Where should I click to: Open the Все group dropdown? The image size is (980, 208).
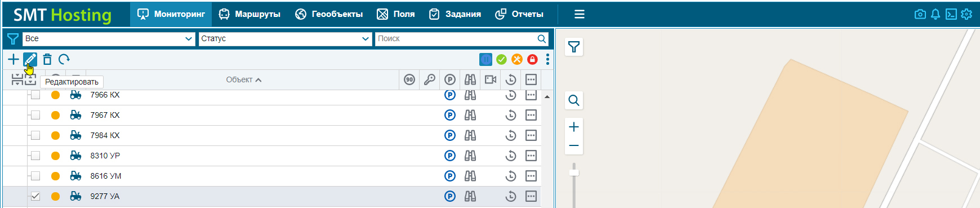click(x=109, y=39)
